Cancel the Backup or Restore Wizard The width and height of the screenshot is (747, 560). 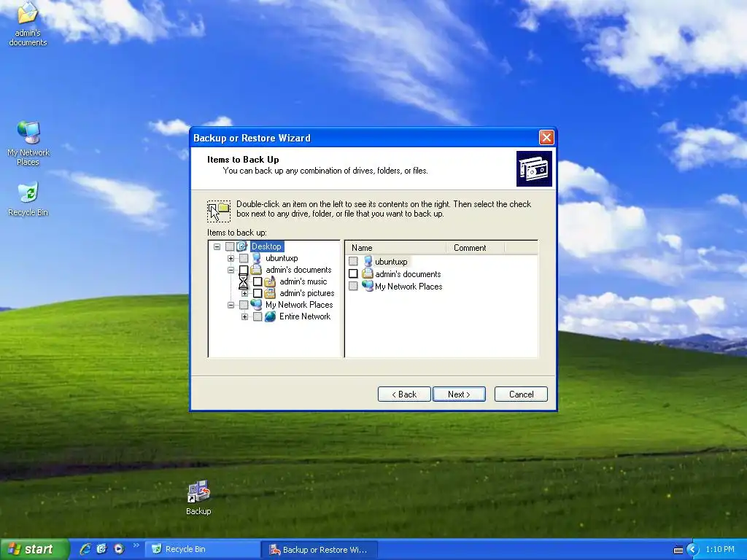coord(521,394)
